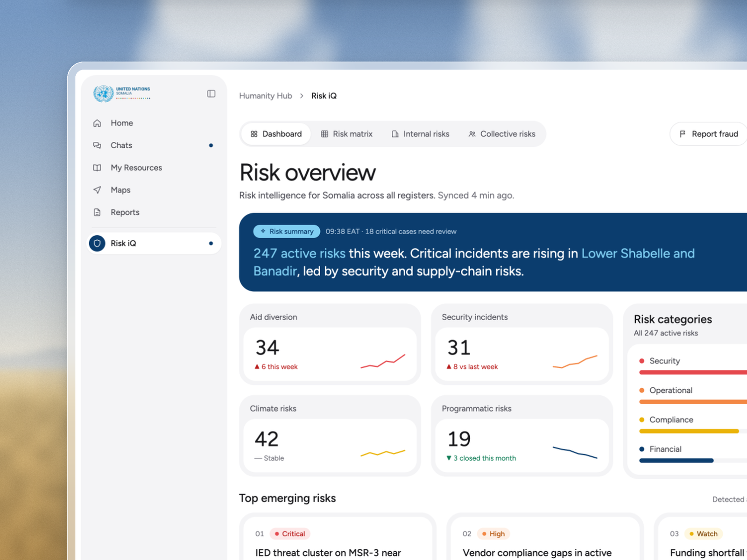The height and width of the screenshot is (560, 747).
Task: Click the Collective risks people icon
Action: pyautogui.click(x=472, y=134)
